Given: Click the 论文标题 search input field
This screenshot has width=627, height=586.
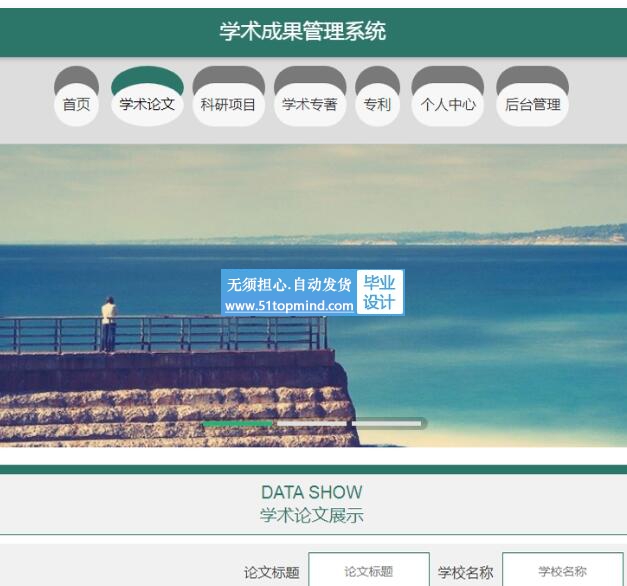Looking at the screenshot, I should [369, 571].
